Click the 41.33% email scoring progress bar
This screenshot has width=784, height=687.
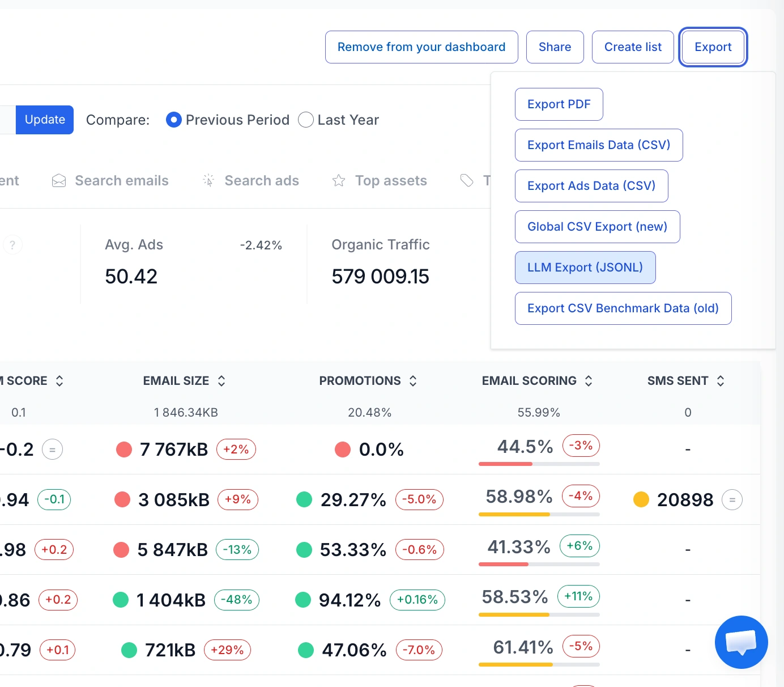point(539,564)
